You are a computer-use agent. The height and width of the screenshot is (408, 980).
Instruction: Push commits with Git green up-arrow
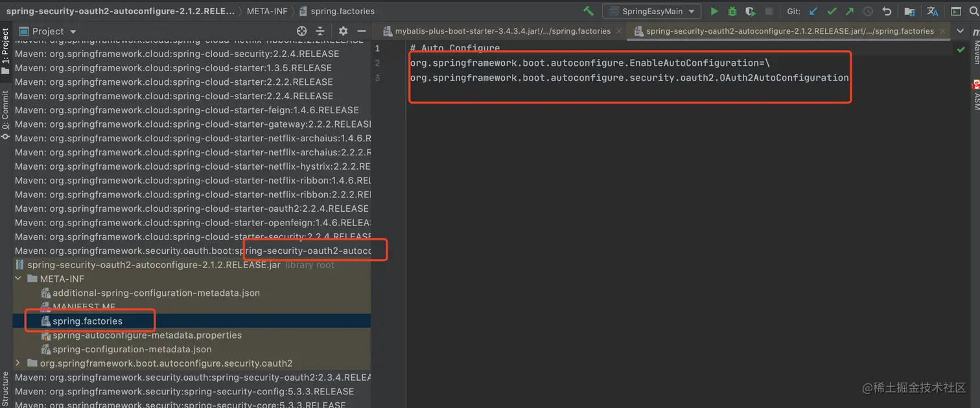click(x=850, y=11)
